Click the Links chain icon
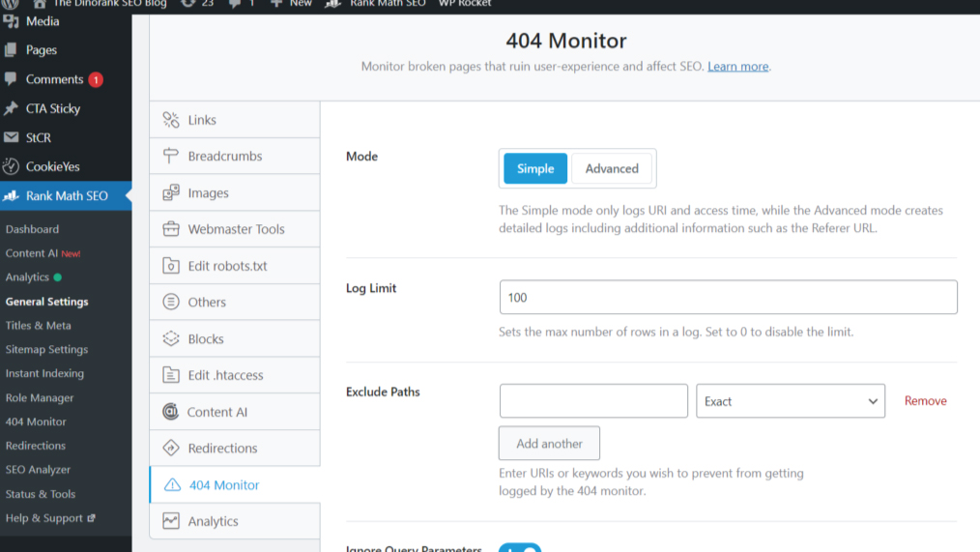Viewport: 980px width, 552px height. point(171,120)
